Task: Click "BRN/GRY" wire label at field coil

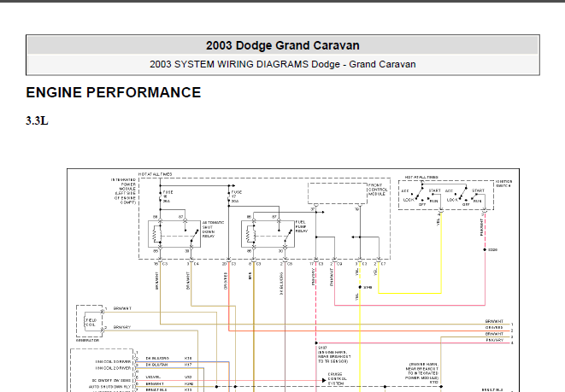Action: tap(121, 328)
